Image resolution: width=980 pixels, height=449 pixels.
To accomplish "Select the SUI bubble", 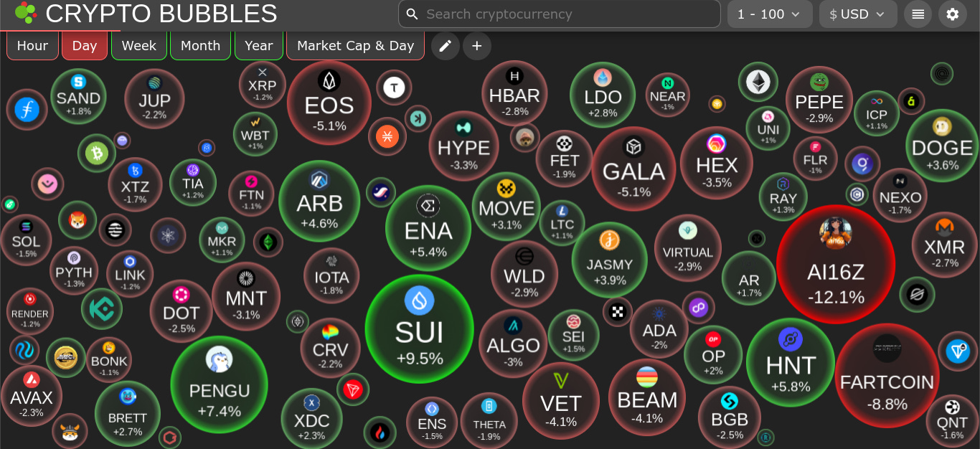I will [420, 329].
